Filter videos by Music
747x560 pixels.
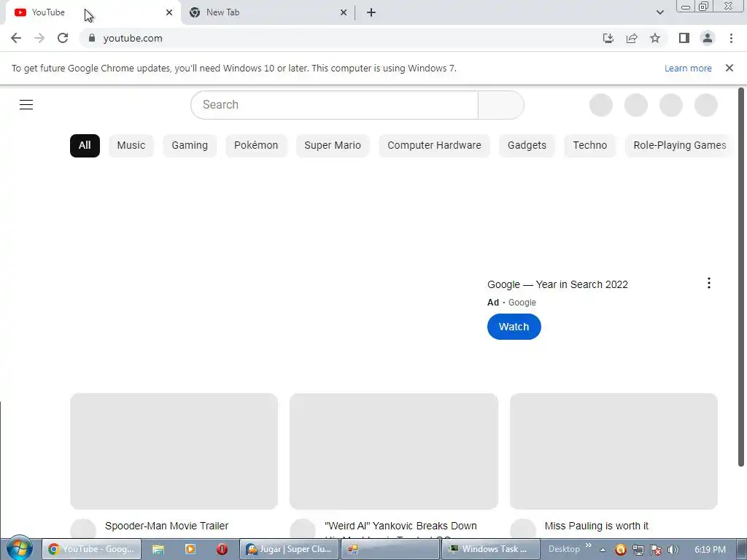131,146
